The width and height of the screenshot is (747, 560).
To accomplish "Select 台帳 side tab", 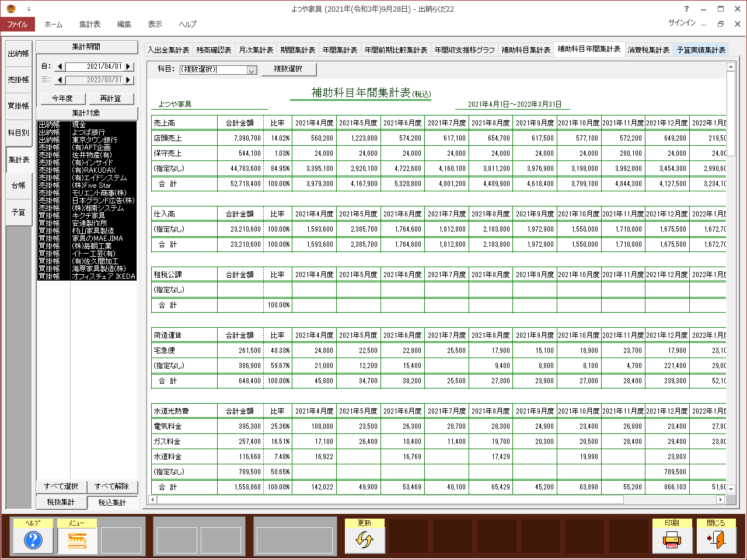I will (19, 185).
